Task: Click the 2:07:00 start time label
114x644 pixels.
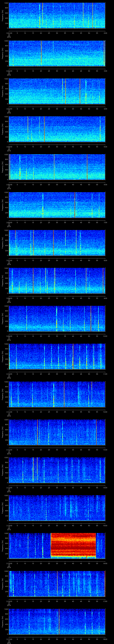Action: pos(9,260)
